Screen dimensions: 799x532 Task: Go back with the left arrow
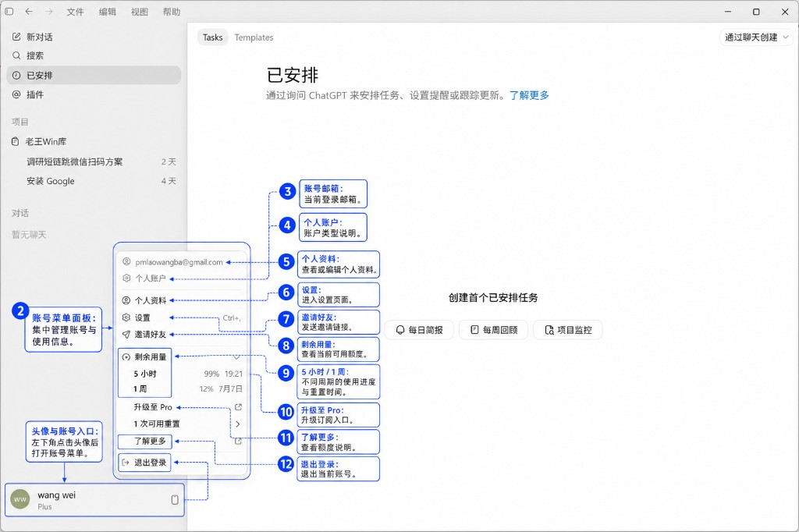(29, 11)
